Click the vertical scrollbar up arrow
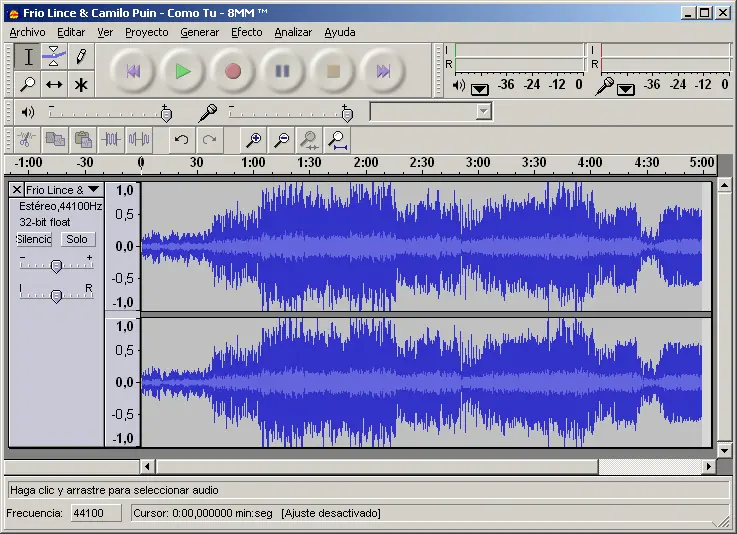 724,185
